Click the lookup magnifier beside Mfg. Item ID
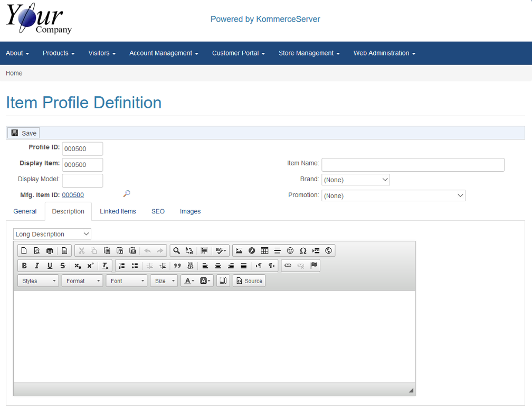 point(127,194)
